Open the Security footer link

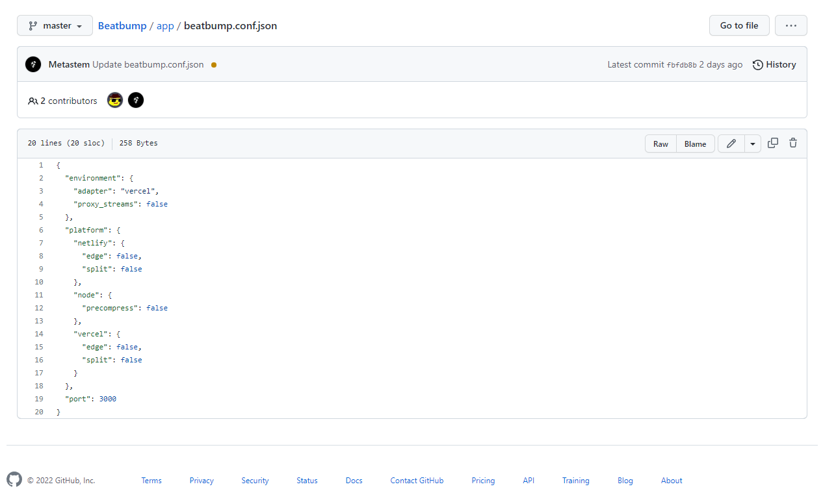(x=255, y=481)
